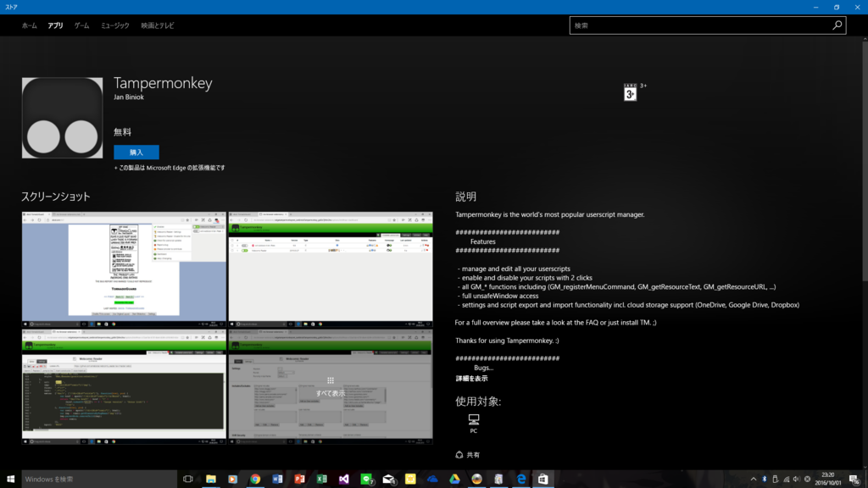The width and height of the screenshot is (868, 488).
Task: Click the Tampermonkey title text
Action: point(163,83)
